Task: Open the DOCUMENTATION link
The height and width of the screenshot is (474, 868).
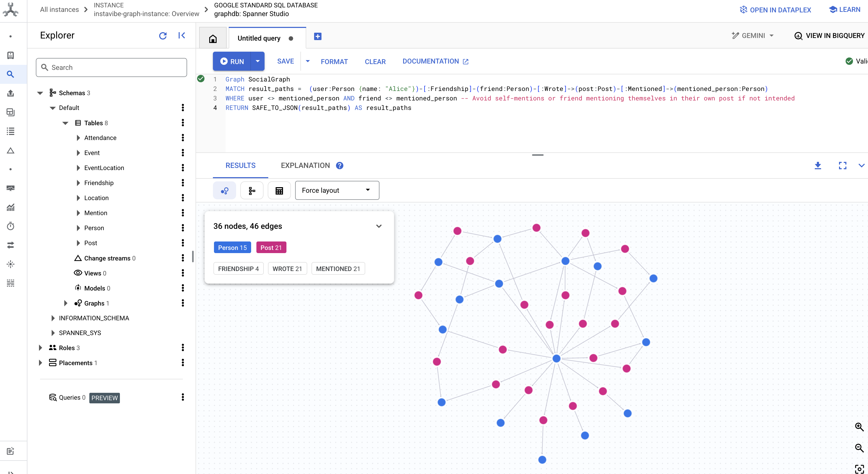Action: 435,61
